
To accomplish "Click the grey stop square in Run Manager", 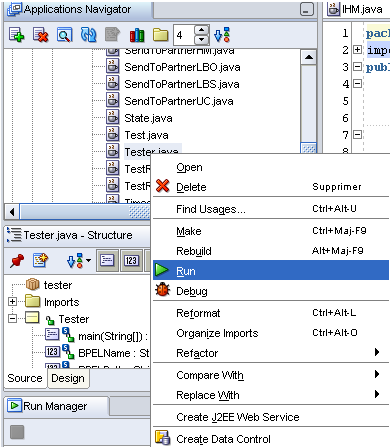I will pyautogui.click(x=17, y=432).
